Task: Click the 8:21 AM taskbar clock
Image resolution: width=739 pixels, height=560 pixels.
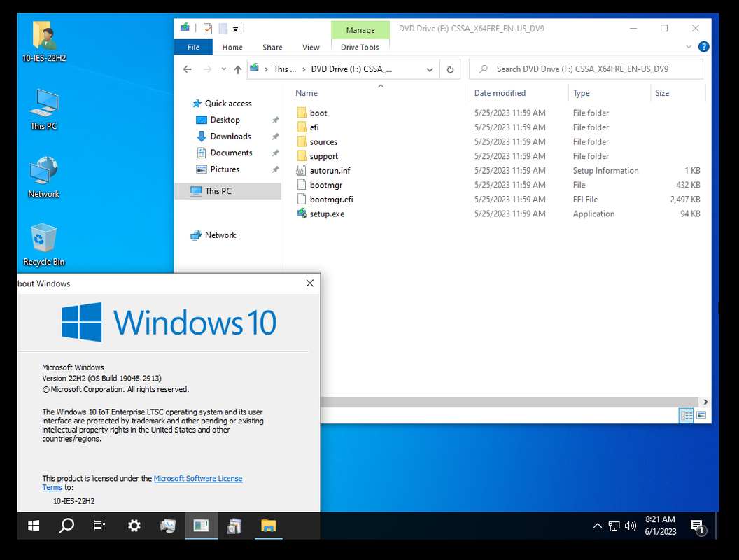Action: pos(661,525)
